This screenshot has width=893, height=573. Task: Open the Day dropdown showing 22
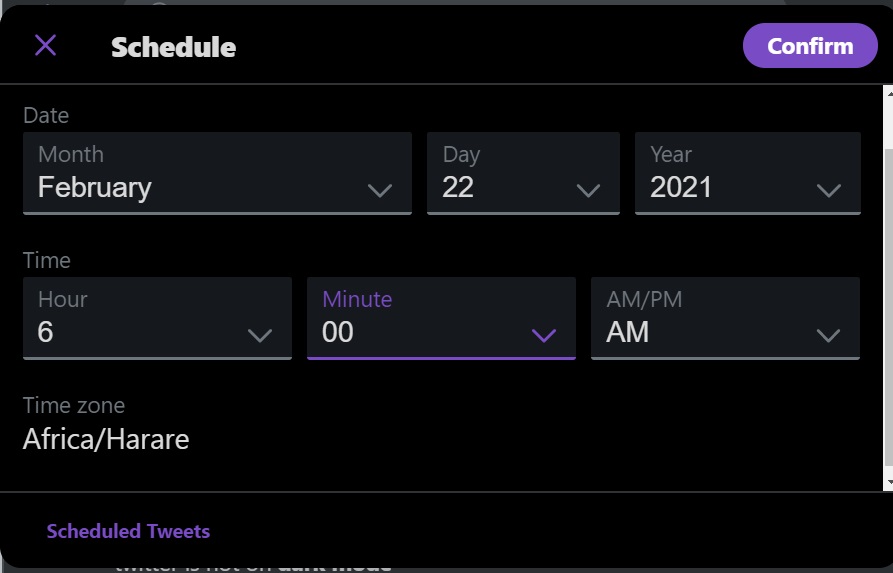pos(522,173)
